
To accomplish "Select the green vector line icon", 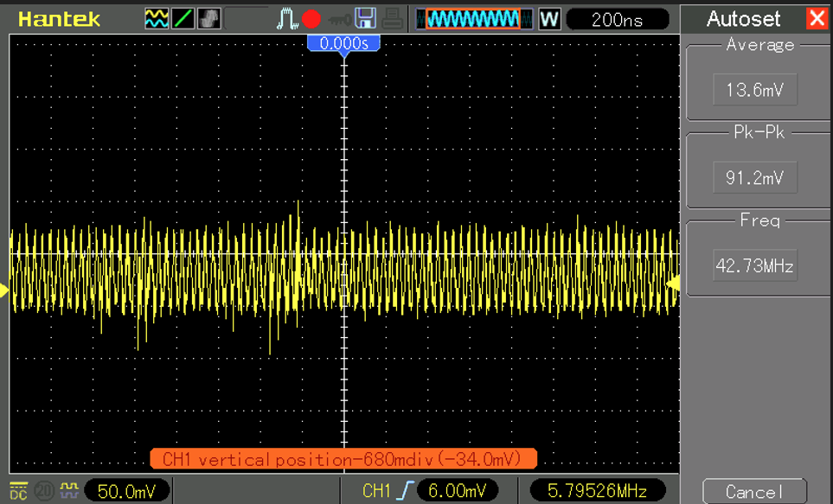I will click(183, 18).
